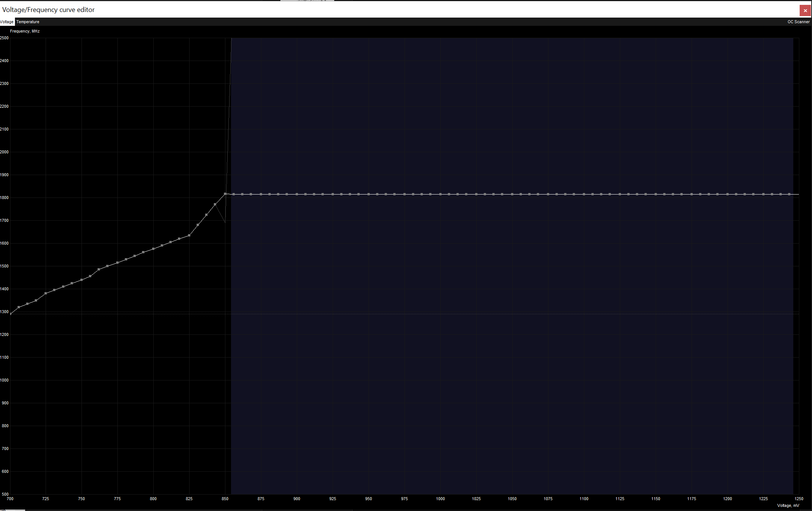Click the flat-line point at 875 mV
The image size is (812, 511).
(x=261, y=194)
